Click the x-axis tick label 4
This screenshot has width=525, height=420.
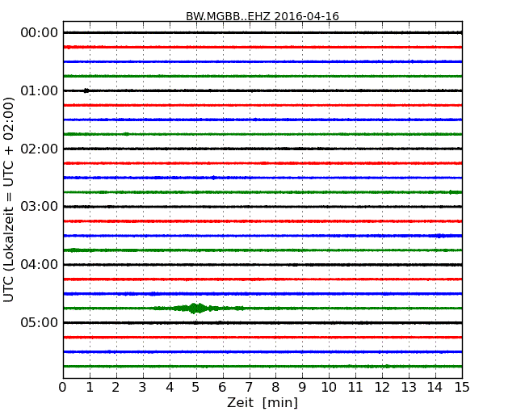(x=170, y=388)
